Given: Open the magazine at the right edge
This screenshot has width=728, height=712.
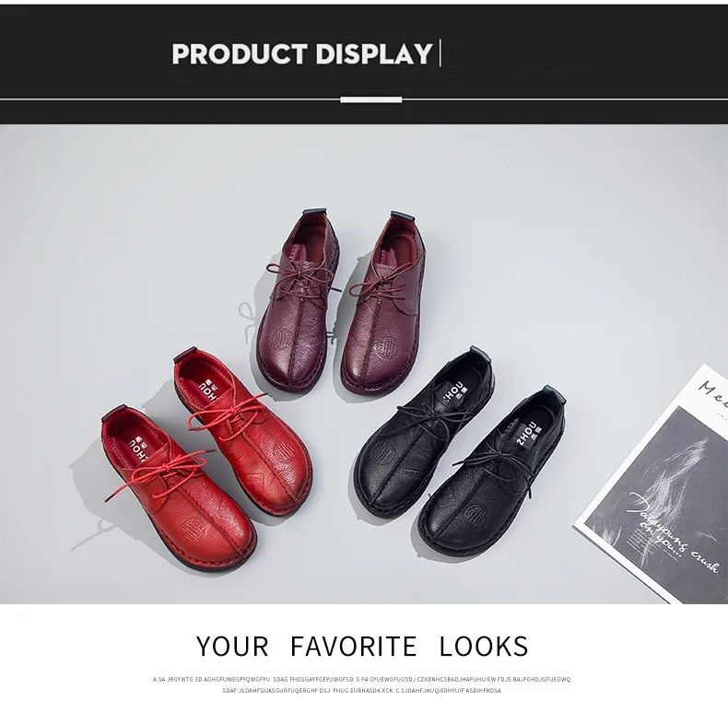Looking at the screenshot, I should pos(652,484).
